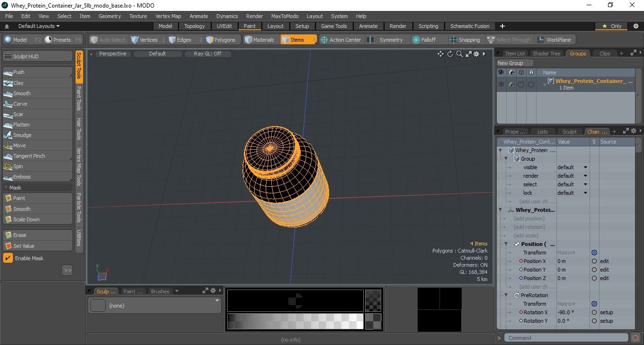The width and height of the screenshot is (644, 345).
Task: Select the Flatten sculpt tool
Action: (x=37, y=125)
